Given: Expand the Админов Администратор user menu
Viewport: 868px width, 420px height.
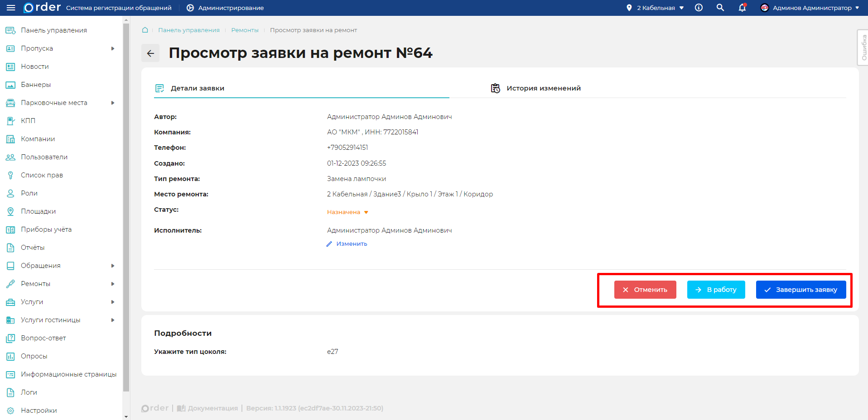Looking at the screenshot, I should coord(810,8).
